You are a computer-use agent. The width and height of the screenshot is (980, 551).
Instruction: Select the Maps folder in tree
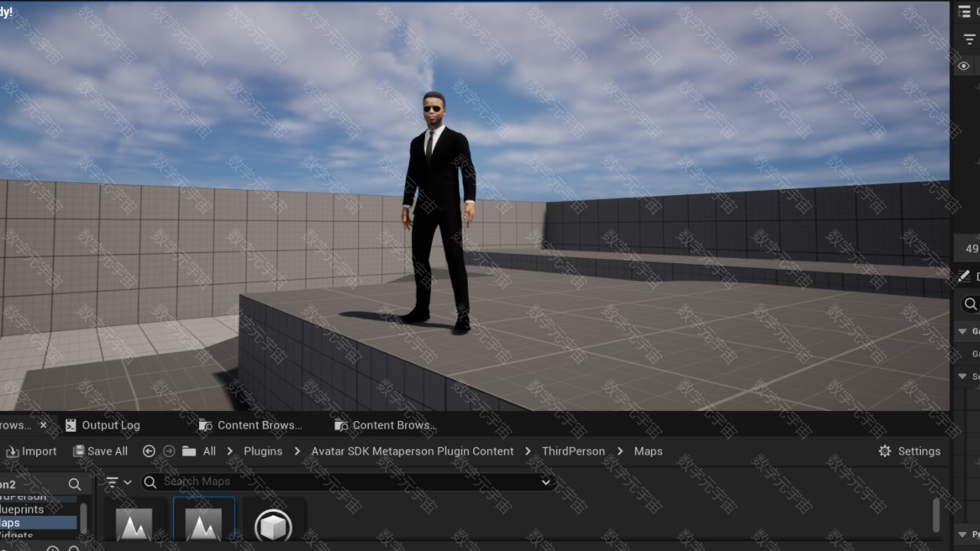click(38, 523)
